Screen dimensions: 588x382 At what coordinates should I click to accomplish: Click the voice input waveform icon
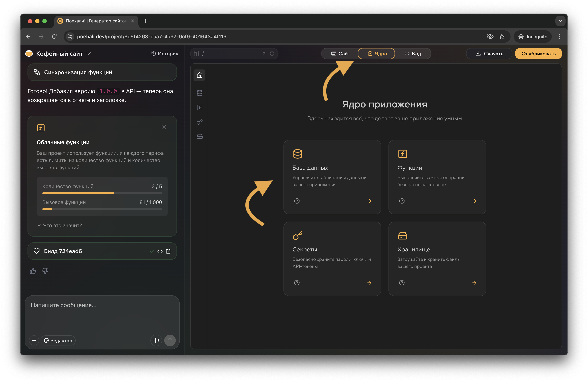click(x=156, y=340)
